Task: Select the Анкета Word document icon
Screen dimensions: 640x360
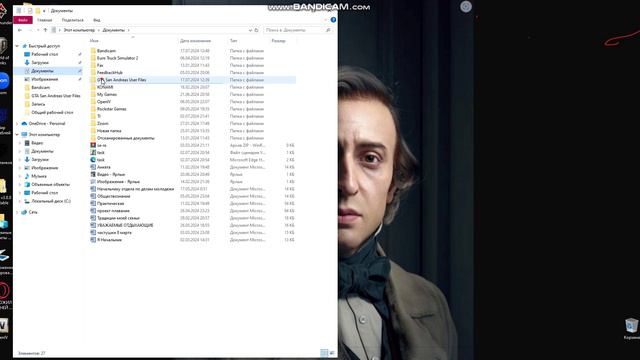Action: point(93,167)
